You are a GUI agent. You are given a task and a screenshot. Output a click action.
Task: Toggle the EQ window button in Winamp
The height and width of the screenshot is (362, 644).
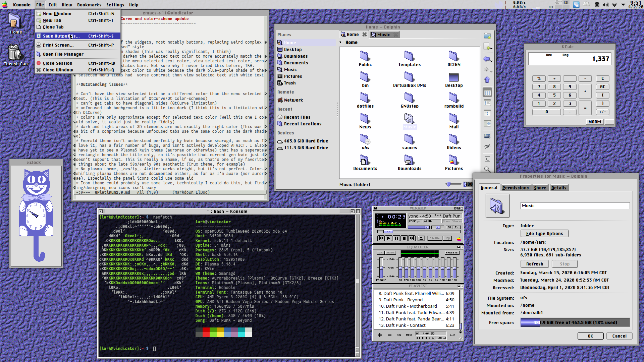pos(449,227)
